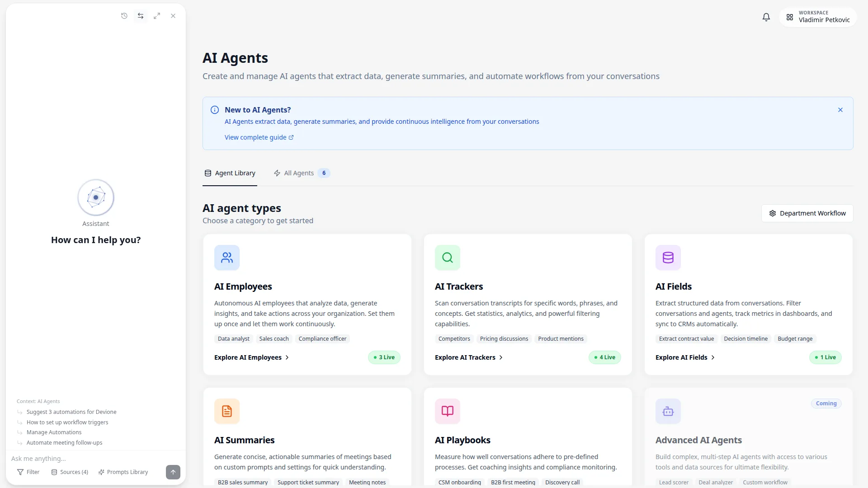Open the assistant Filter option

[x=28, y=472]
